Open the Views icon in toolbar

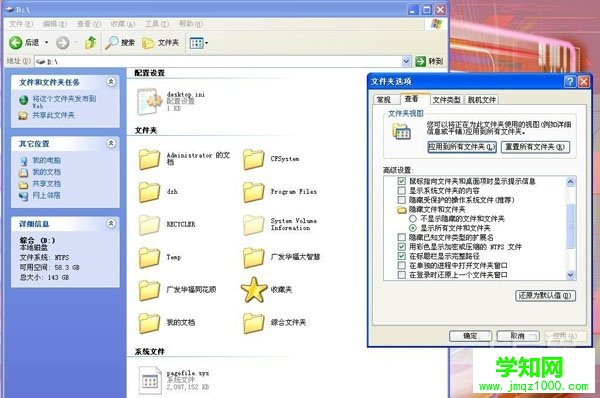pyautogui.click(x=196, y=43)
